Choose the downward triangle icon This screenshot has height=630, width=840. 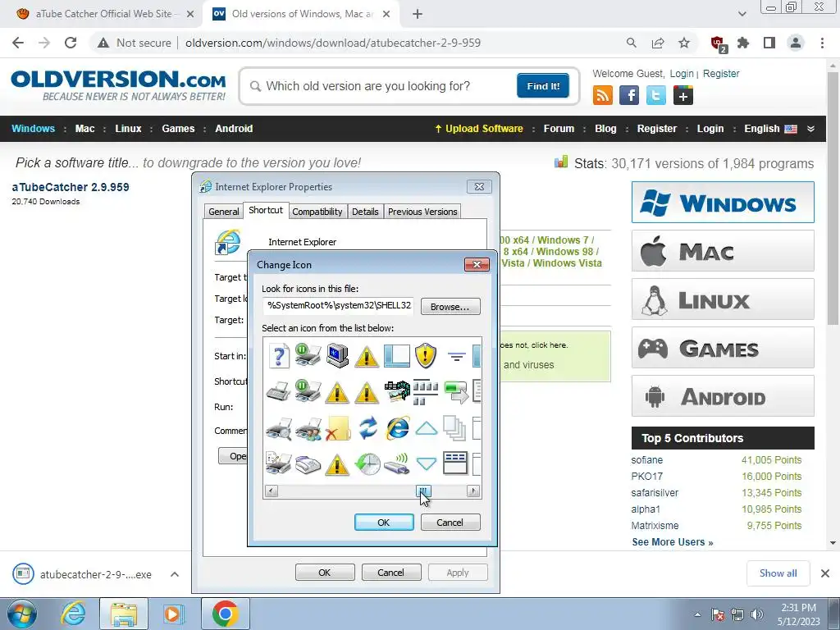[x=427, y=464]
